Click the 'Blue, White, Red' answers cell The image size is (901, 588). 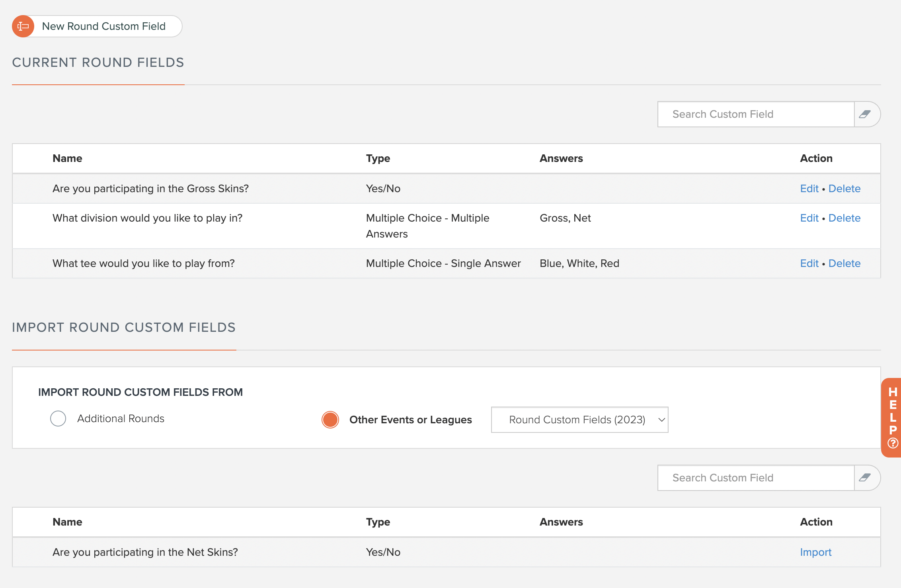(x=579, y=263)
